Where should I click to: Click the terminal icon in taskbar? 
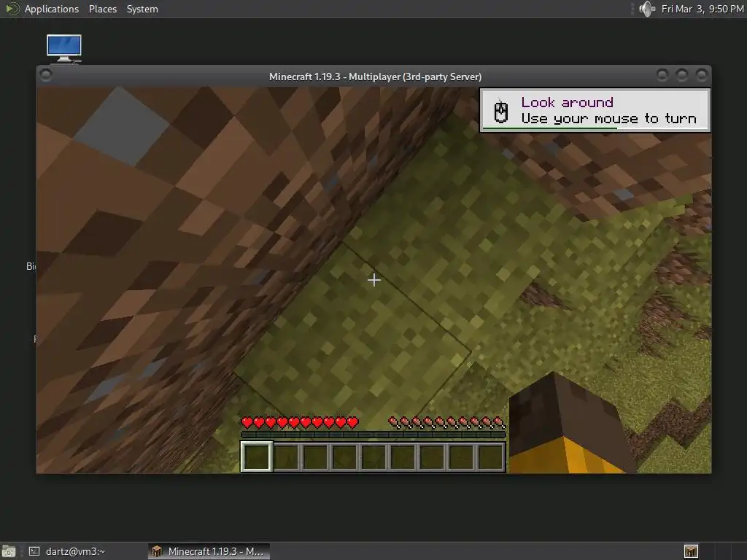click(x=34, y=551)
